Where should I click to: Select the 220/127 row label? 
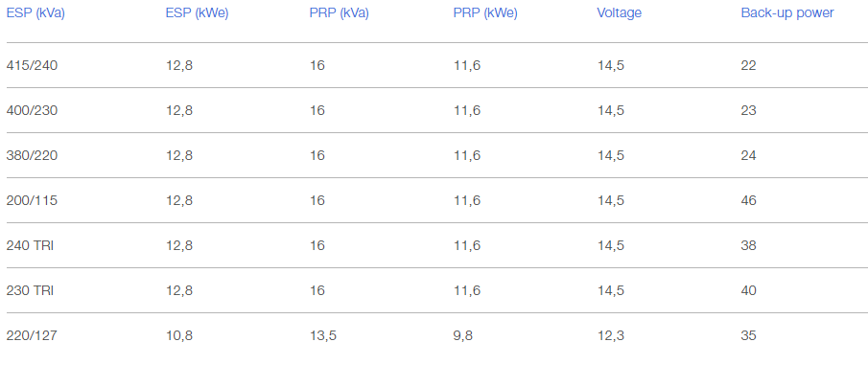(32, 335)
